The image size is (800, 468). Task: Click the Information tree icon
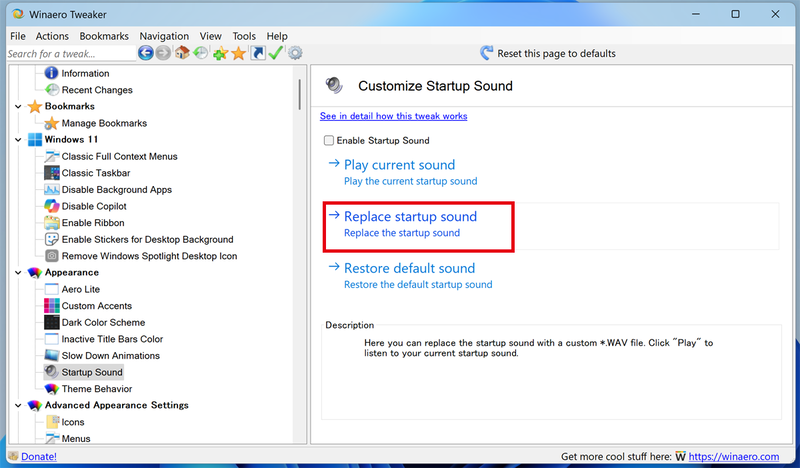point(52,73)
